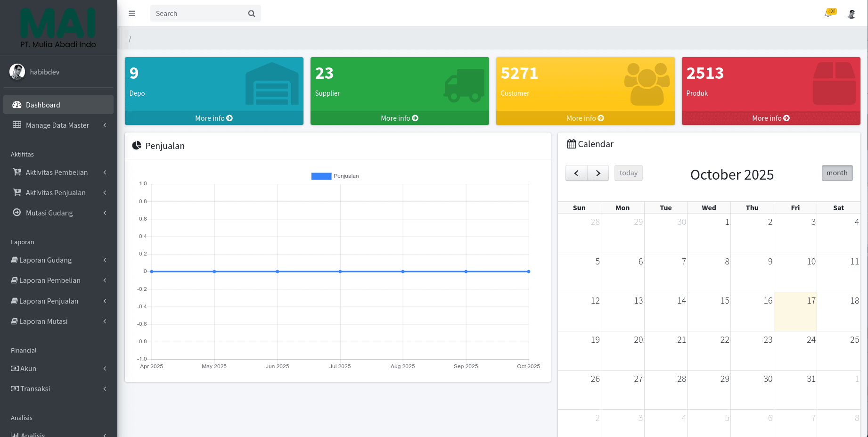Click the Dashboard gauge icon
The height and width of the screenshot is (437, 868).
(x=17, y=105)
